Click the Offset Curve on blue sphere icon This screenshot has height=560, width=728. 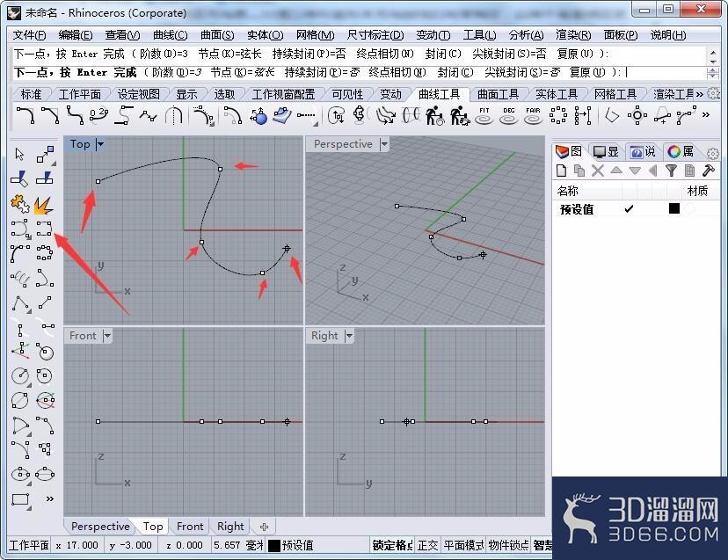[258, 116]
